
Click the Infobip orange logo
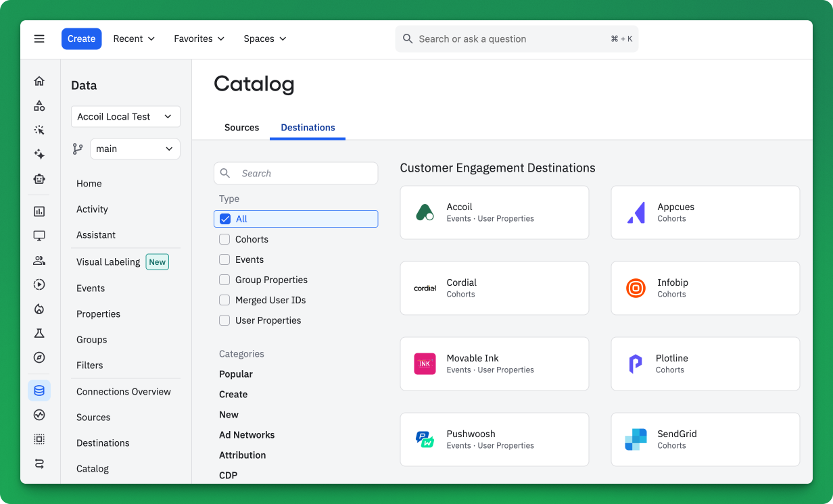(636, 288)
